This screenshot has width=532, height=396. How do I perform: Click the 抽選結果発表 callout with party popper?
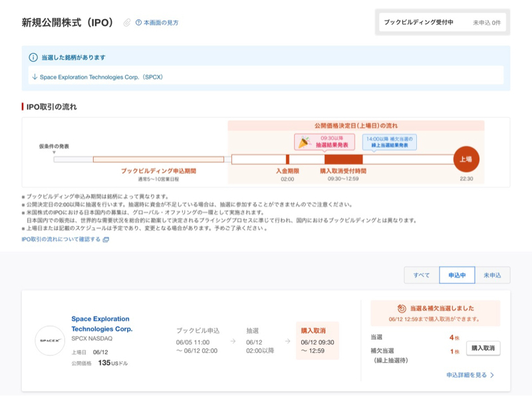click(x=325, y=142)
